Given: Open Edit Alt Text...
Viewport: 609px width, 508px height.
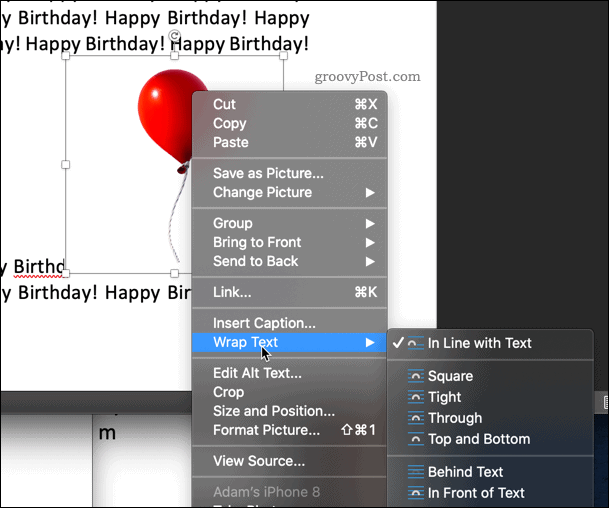Looking at the screenshot, I should click(x=289, y=373).
